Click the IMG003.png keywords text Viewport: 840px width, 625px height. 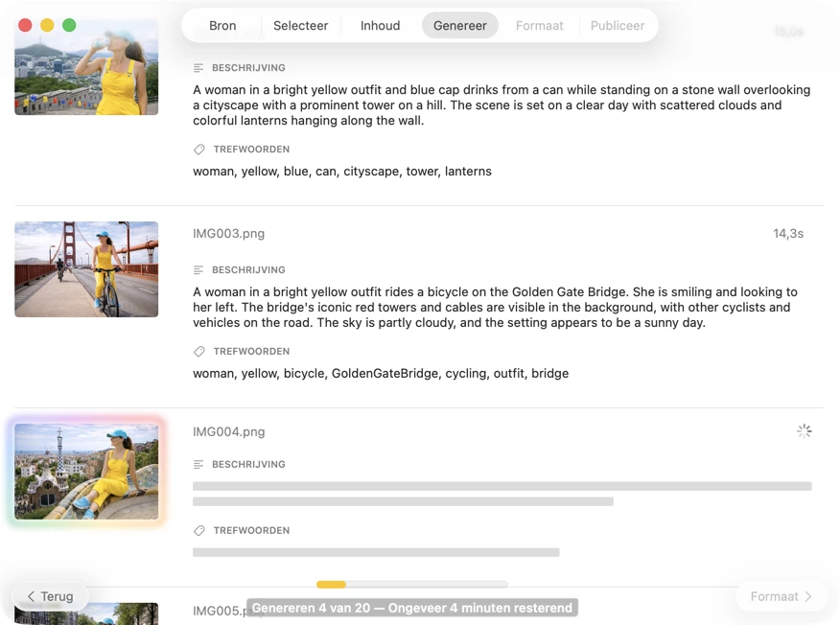[380, 374]
